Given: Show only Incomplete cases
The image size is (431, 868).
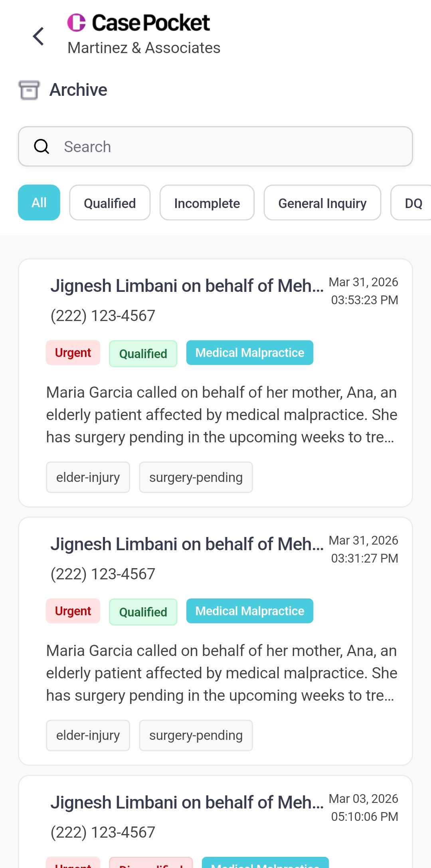Looking at the screenshot, I should tap(207, 202).
